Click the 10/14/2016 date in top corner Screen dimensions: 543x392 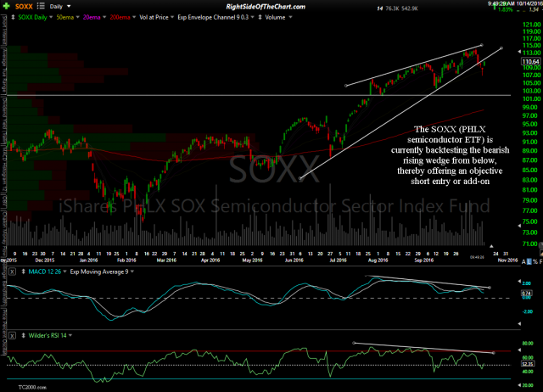point(529,3)
